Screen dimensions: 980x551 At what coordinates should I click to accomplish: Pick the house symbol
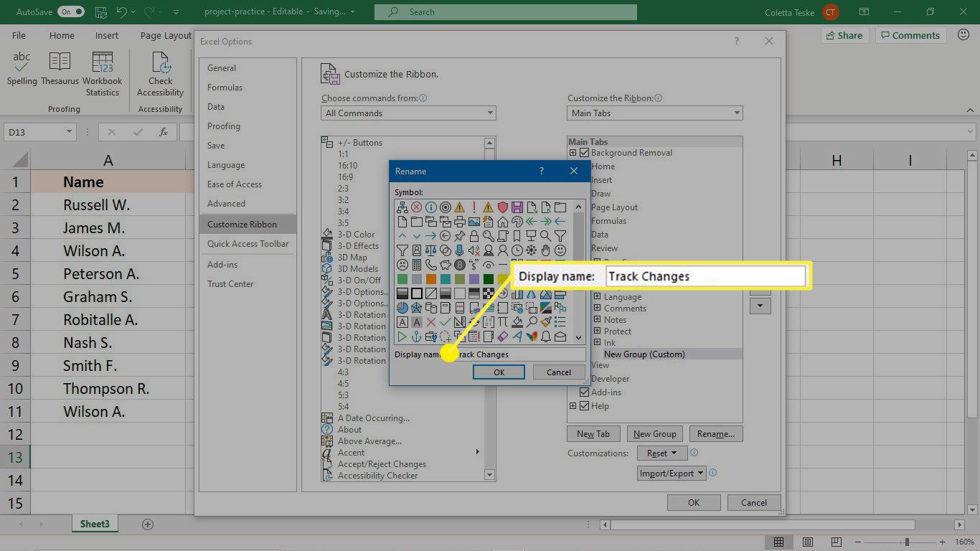503,222
